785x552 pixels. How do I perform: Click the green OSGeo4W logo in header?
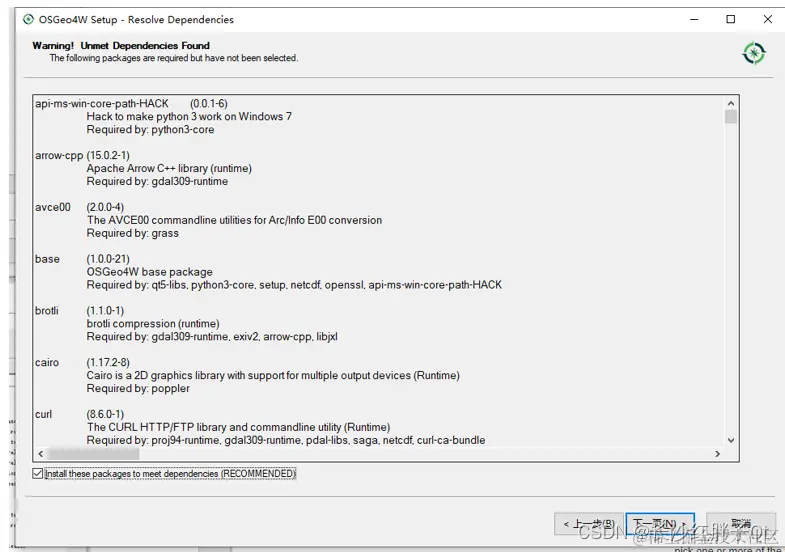pyautogui.click(x=753, y=54)
